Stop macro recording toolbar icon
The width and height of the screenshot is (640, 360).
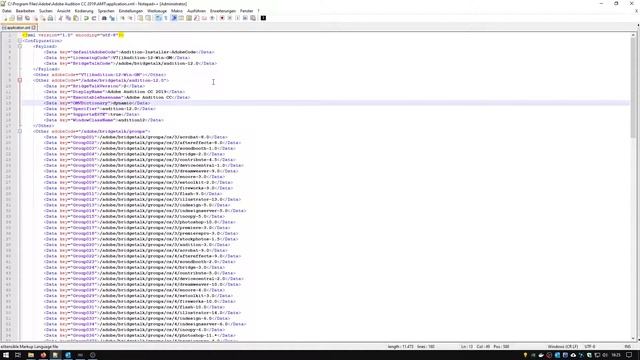(229, 18)
